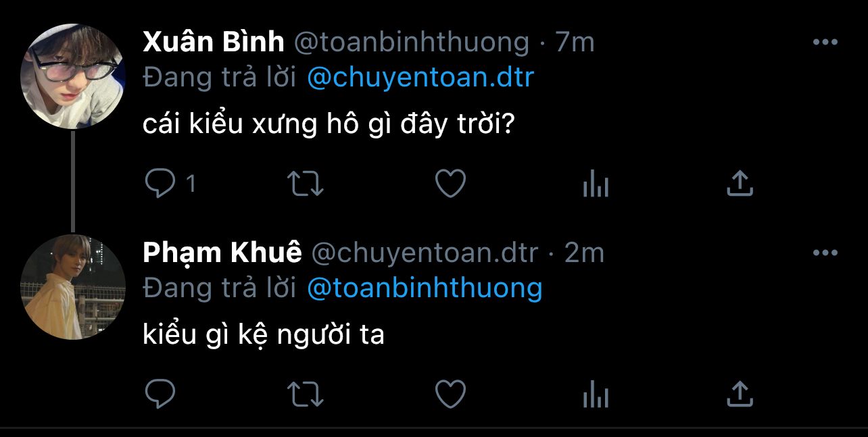The width and height of the screenshot is (868, 437).
Task: Retweet Phạm Khuê's tweet
Action: (306, 394)
